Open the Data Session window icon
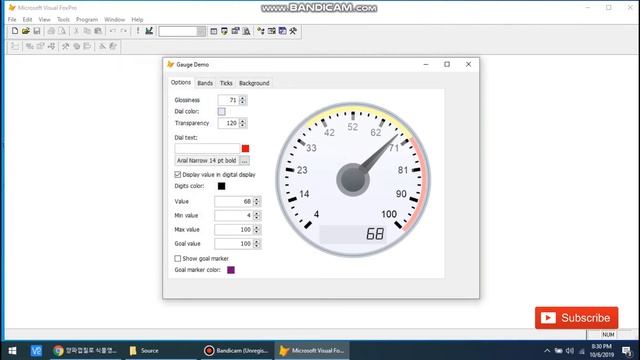640x360 pixels. tap(224, 31)
